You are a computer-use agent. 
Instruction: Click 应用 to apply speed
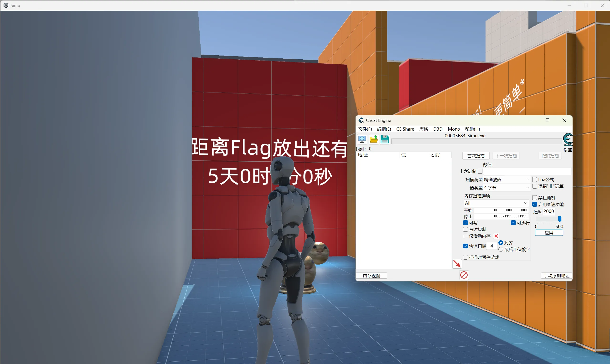click(x=549, y=233)
